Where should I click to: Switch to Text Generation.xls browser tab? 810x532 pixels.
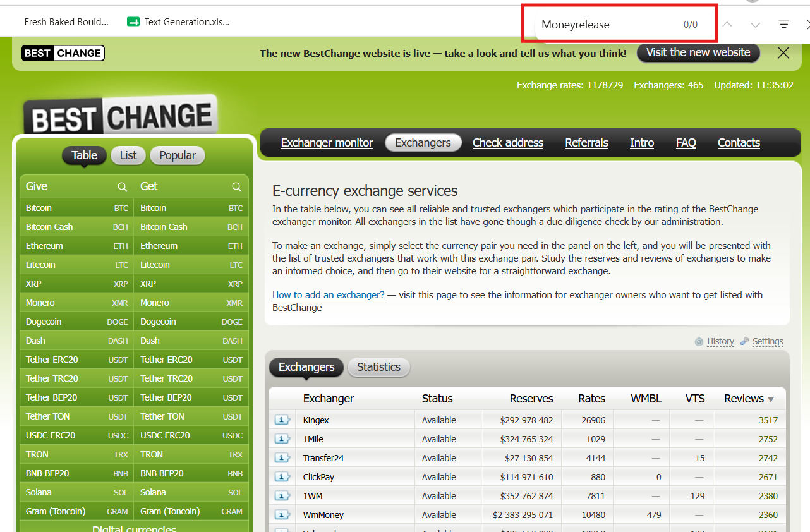coord(178,22)
